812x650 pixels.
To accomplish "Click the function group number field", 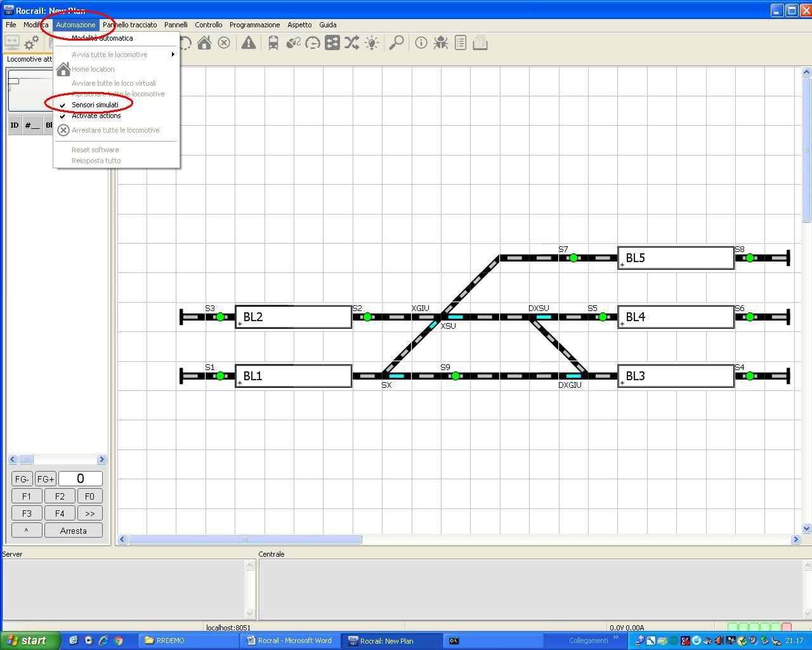I will click(80, 479).
